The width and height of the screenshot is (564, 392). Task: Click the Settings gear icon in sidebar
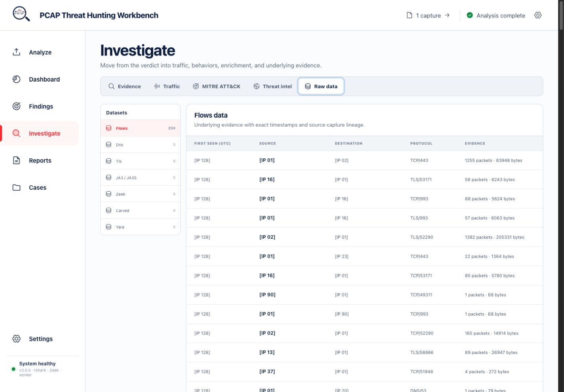coord(16,339)
